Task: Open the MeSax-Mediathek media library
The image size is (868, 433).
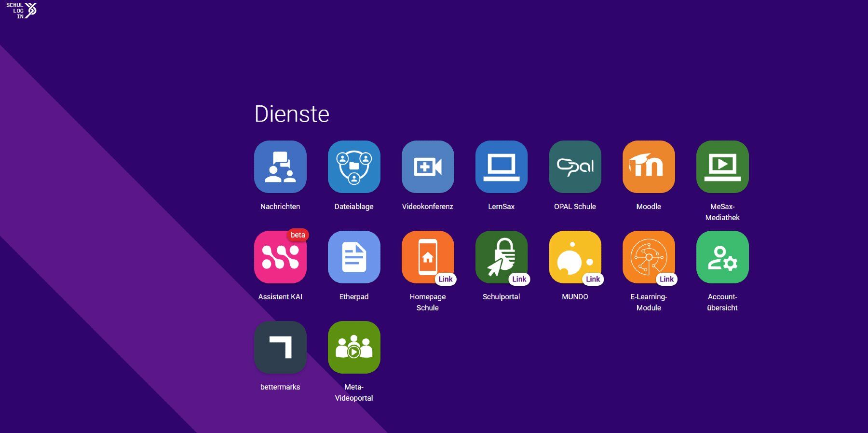Action: coord(722,167)
